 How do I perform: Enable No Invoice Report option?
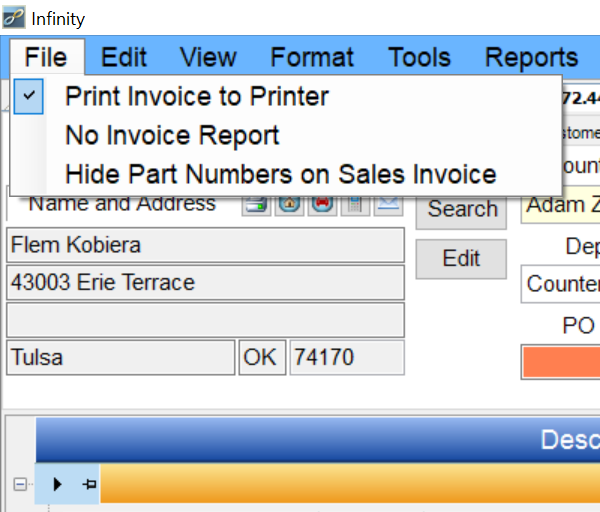[x=172, y=135]
